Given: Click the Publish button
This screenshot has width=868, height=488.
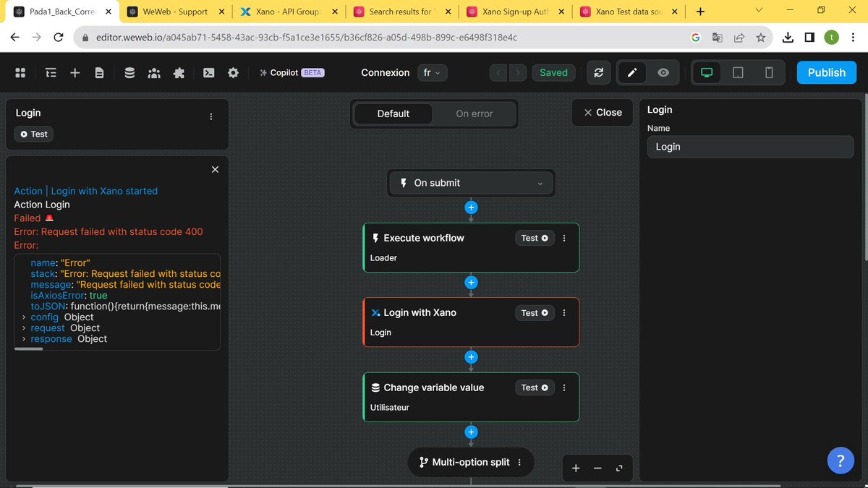Looking at the screenshot, I should tap(827, 72).
